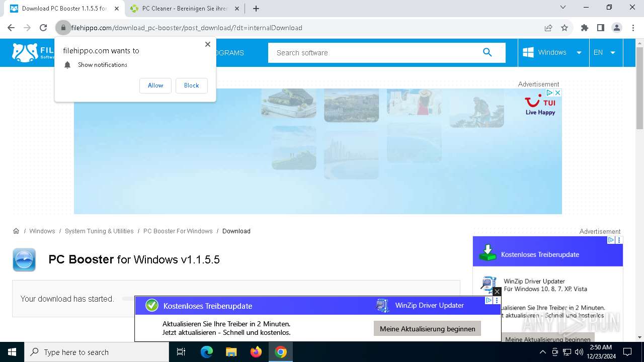Open PC Booster For Windows breadcrumb

[x=178, y=231]
